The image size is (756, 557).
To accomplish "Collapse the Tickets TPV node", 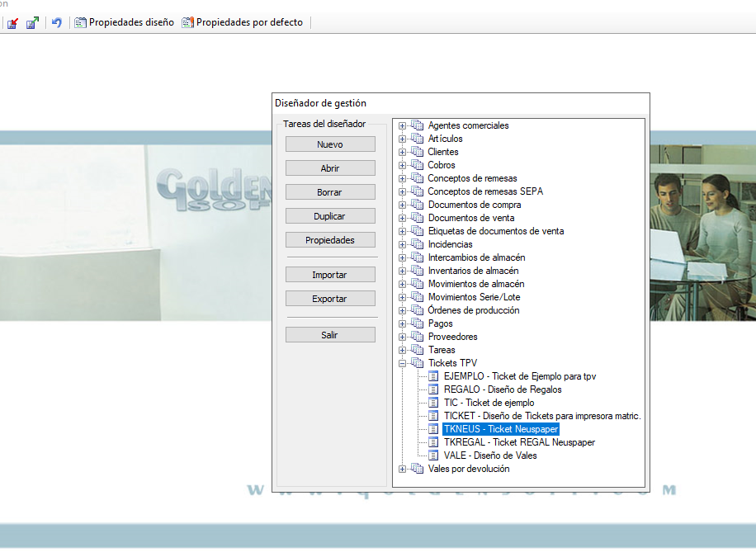I will 403,363.
